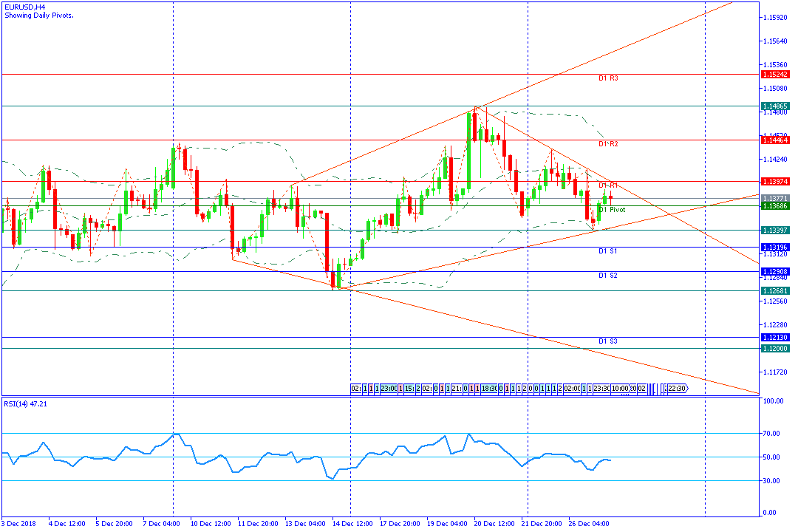Select the D1 R2 pivot label
Screen dimensions: 798x532
click(608, 144)
